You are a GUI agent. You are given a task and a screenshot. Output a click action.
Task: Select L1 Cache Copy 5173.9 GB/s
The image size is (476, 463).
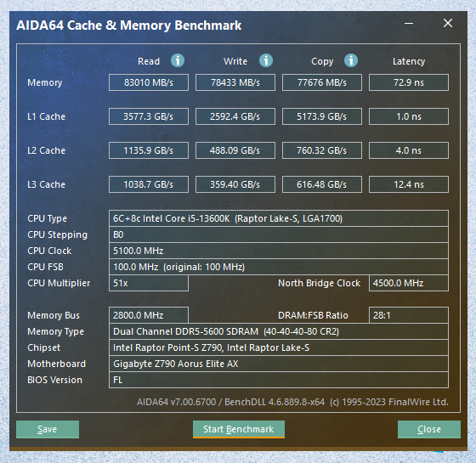(322, 116)
